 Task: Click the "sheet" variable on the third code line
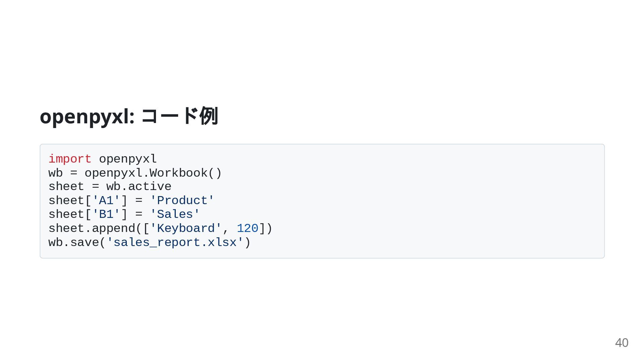pyautogui.click(x=66, y=187)
